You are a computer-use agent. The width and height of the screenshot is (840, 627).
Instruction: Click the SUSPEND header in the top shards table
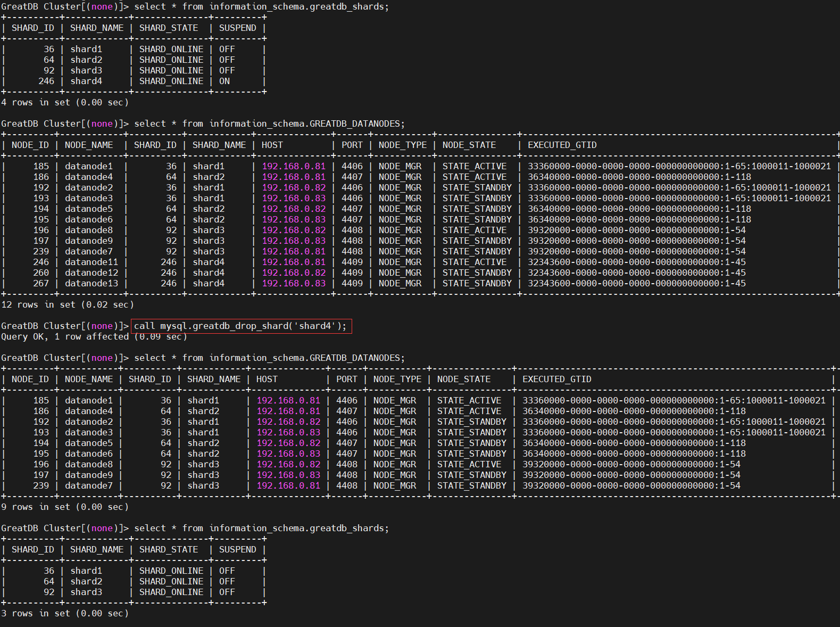tap(238, 28)
